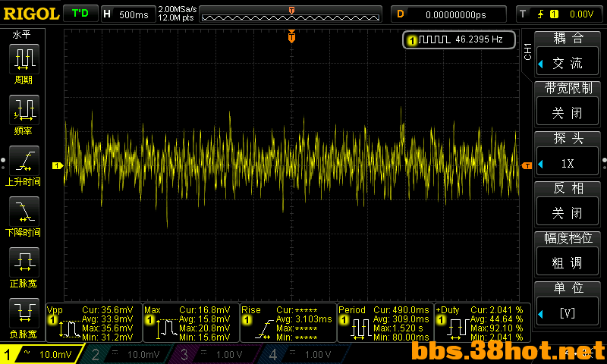Click Period Cur: 490.0ms value
Viewport: 607px width, 364px height.
tap(401, 310)
